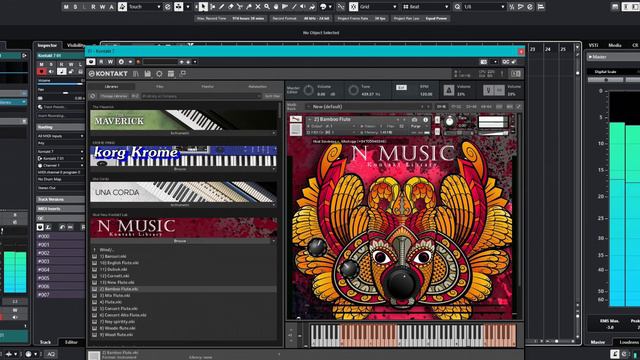Open the MIDI Inserts section
This screenshot has width=640, height=360.
pyautogui.click(x=60, y=209)
